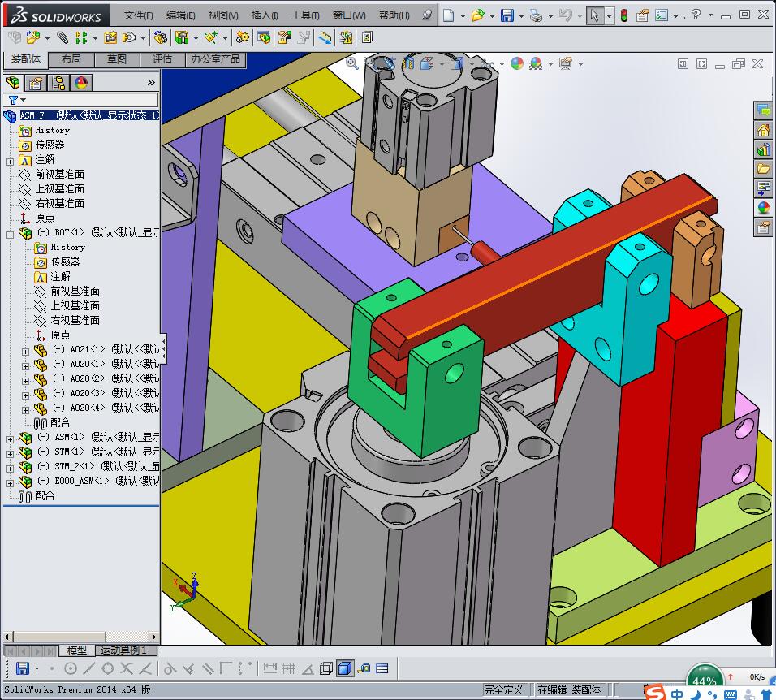
Task: Click the Insert Components icon in the assembly toolbar
Action: [33, 37]
